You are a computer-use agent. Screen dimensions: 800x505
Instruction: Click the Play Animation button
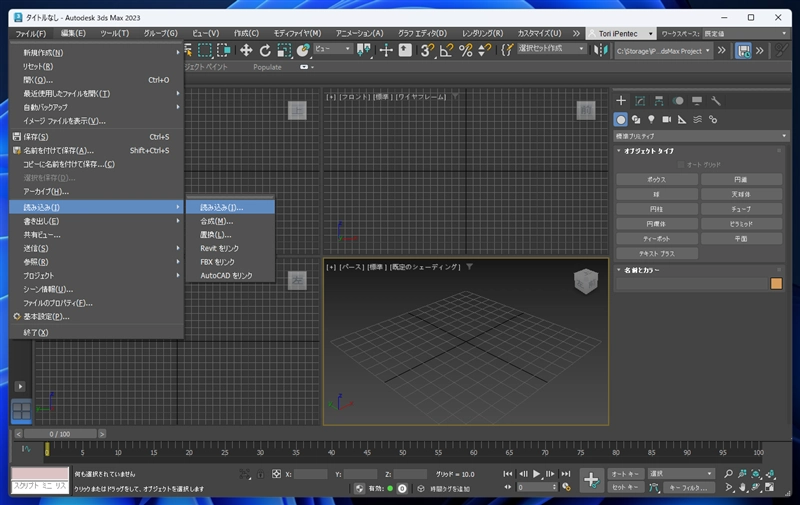(537, 474)
